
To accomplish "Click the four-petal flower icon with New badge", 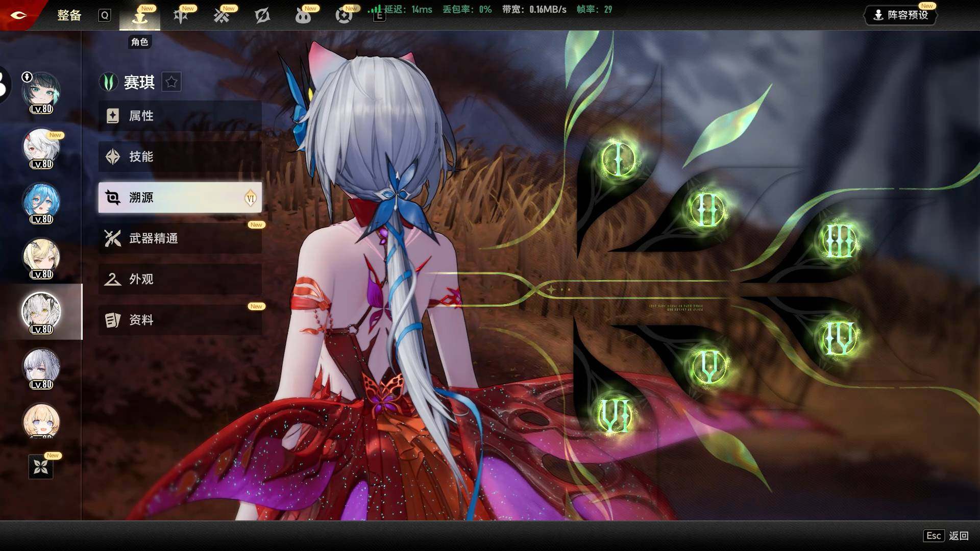I will [x=41, y=466].
